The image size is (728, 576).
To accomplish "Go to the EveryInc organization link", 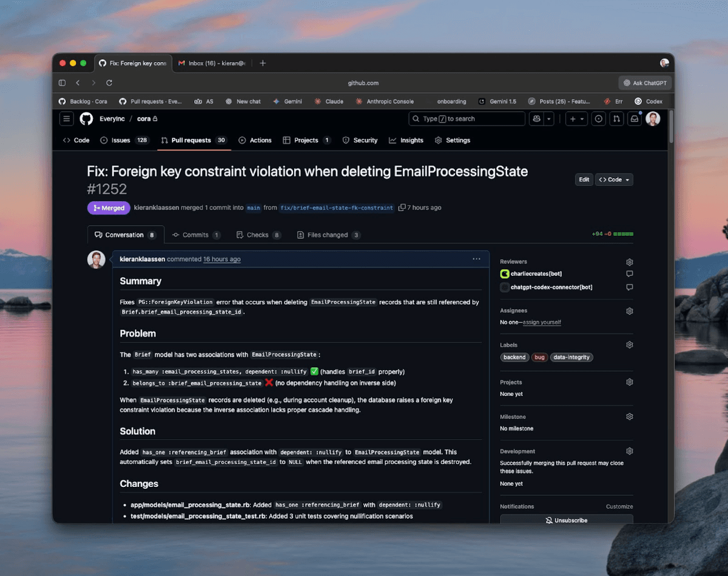I will [112, 119].
